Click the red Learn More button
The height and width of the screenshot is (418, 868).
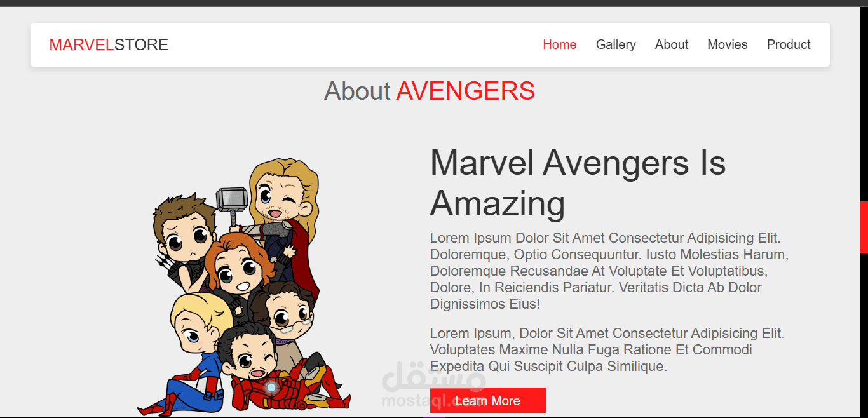[x=488, y=400]
